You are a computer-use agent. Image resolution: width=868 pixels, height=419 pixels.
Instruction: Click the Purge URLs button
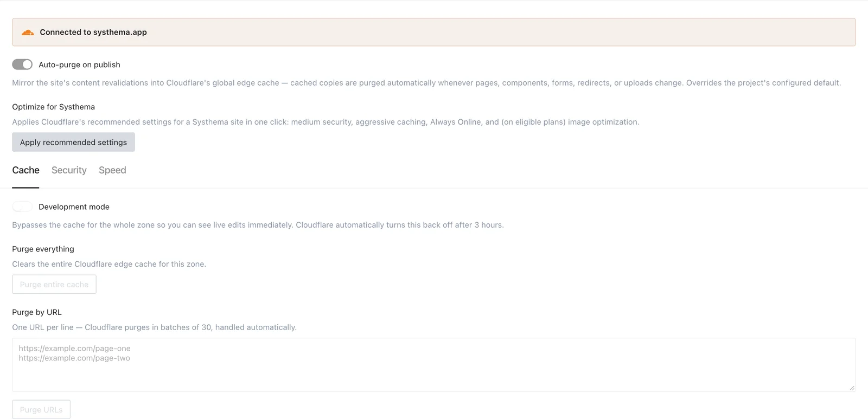pyautogui.click(x=41, y=409)
